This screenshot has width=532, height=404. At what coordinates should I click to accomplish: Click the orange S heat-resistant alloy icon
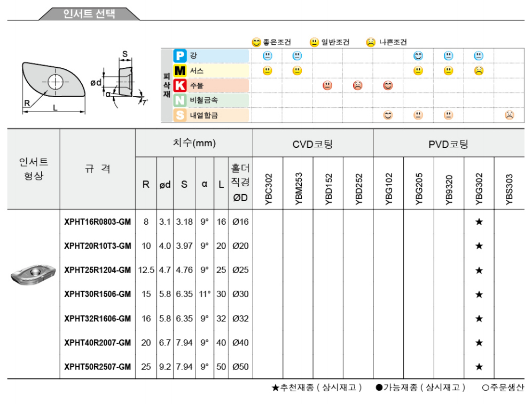(x=180, y=115)
